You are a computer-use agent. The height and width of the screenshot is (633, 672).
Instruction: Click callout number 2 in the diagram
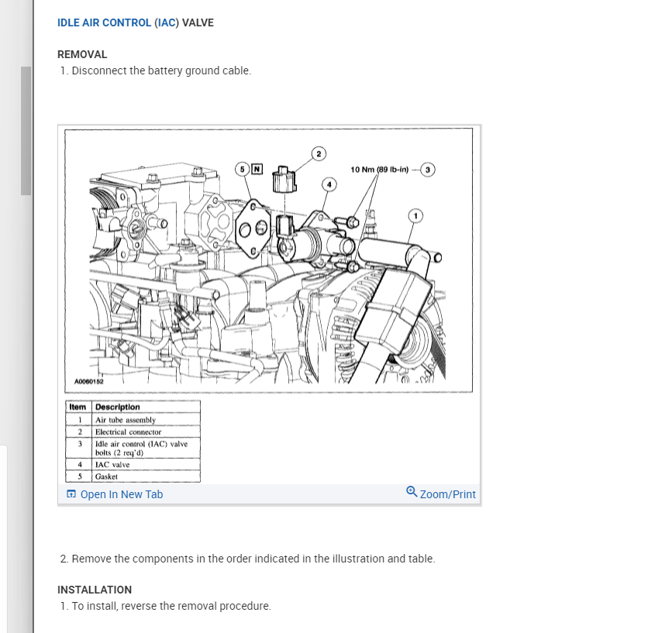point(319,153)
